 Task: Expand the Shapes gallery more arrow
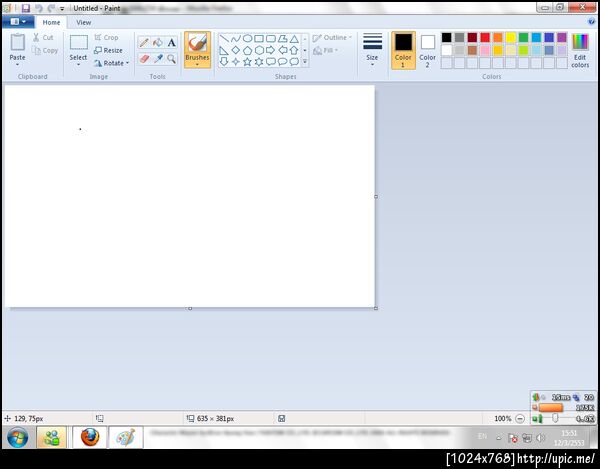(305, 62)
